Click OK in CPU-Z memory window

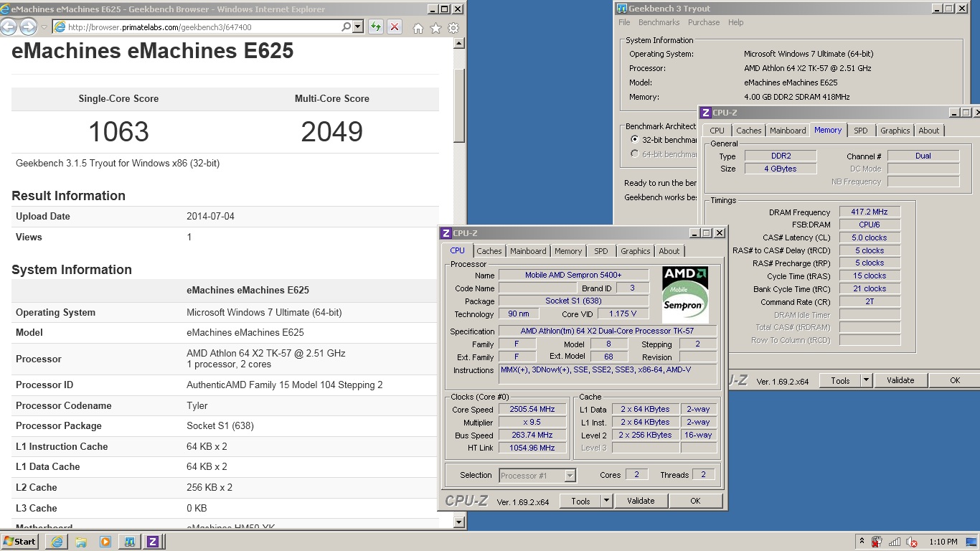[955, 380]
